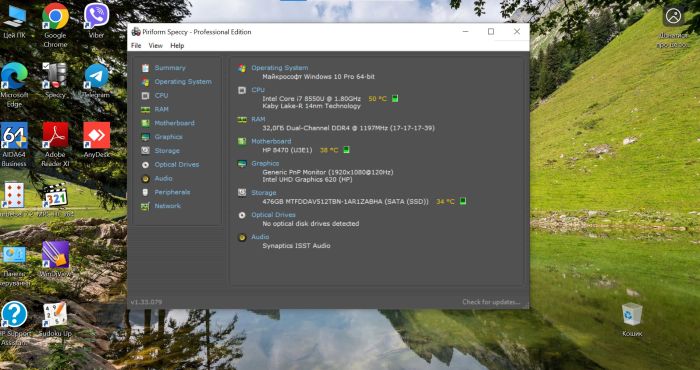Select Optical Drives in the sidebar
This screenshot has width=700, height=370.
click(177, 165)
